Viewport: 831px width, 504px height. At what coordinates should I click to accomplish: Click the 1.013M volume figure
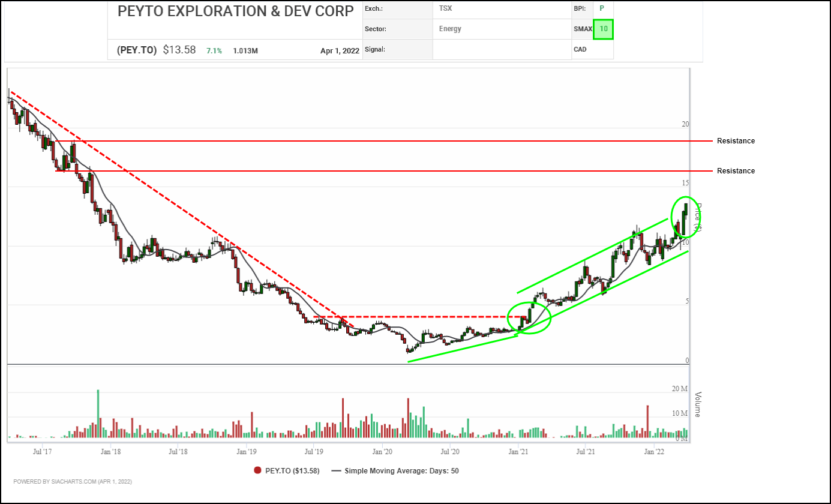(245, 51)
